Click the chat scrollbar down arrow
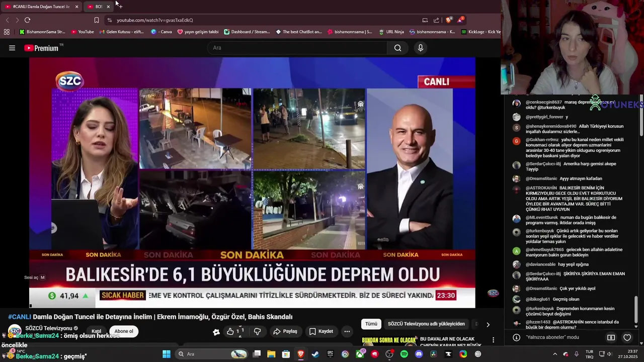 (636, 327)
